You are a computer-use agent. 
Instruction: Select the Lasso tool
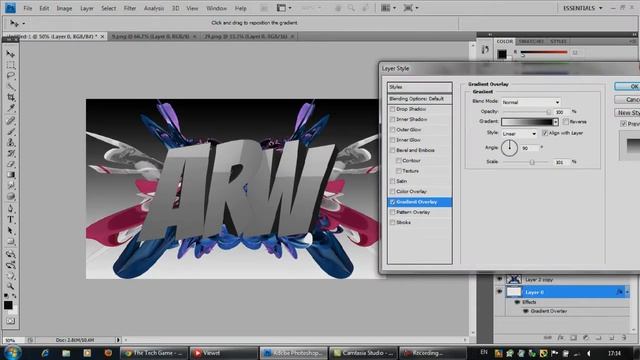pos(11,76)
